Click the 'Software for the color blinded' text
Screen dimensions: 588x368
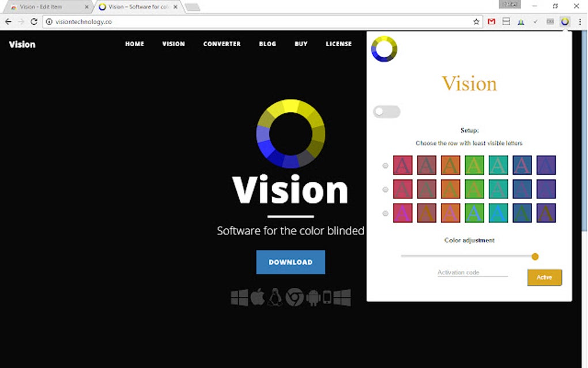[x=291, y=231]
